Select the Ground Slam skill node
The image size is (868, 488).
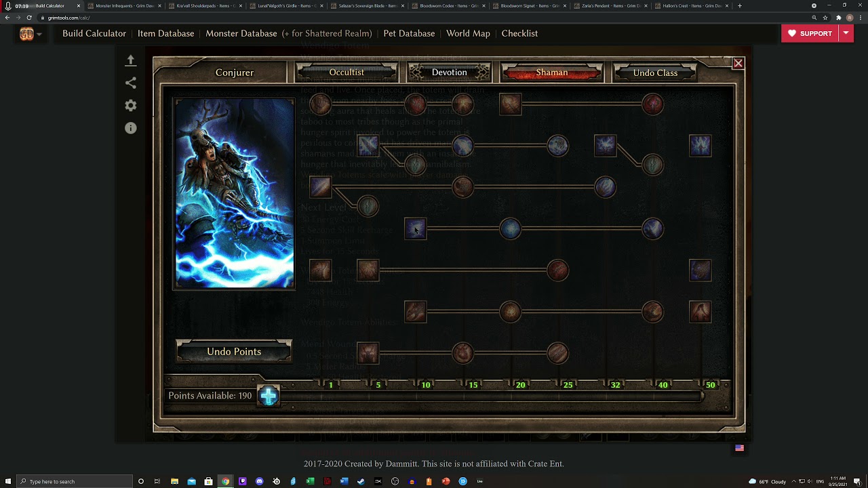510,312
